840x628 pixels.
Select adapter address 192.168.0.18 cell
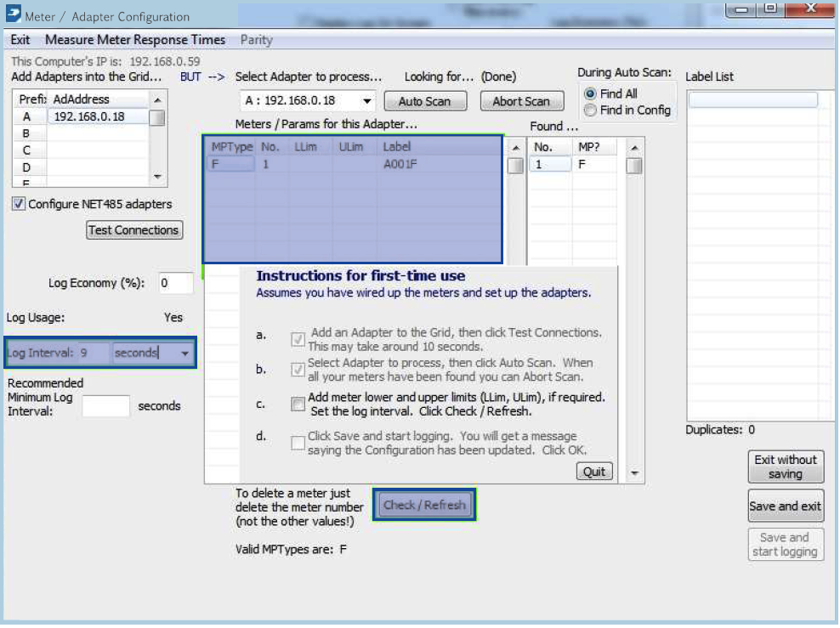pos(95,117)
